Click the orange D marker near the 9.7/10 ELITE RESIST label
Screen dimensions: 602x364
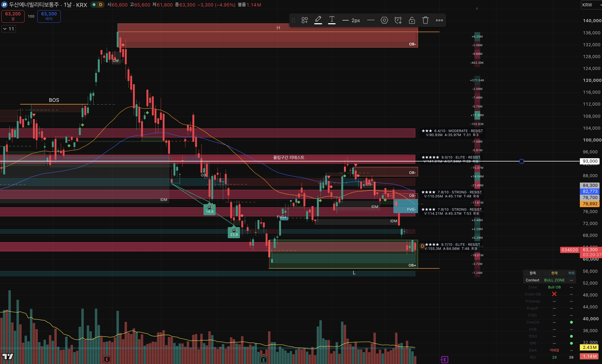422,246
